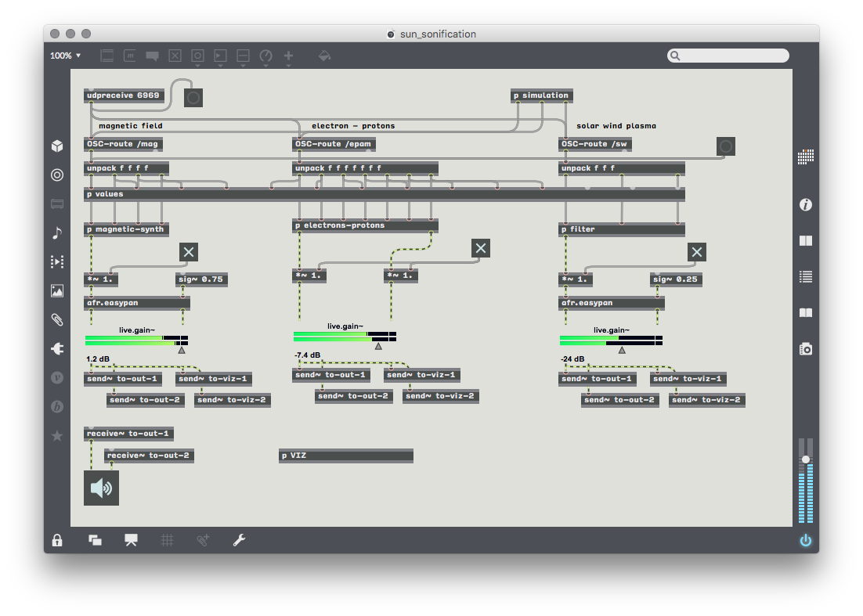This screenshot has width=863, height=616.
Task: Expand the button object toolbar dropdown
Action: click(x=198, y=56)
